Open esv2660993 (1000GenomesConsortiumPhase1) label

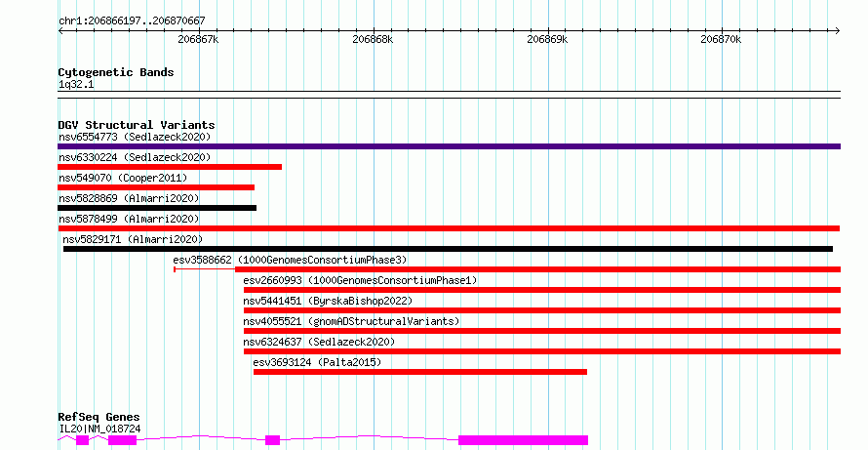[360, 280]
